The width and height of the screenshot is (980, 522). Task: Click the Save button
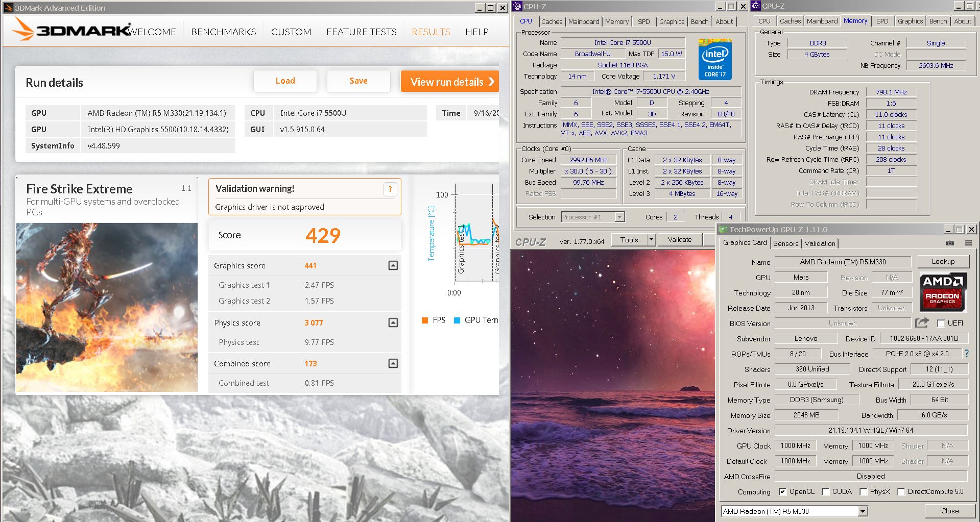[x=358, y=81]
